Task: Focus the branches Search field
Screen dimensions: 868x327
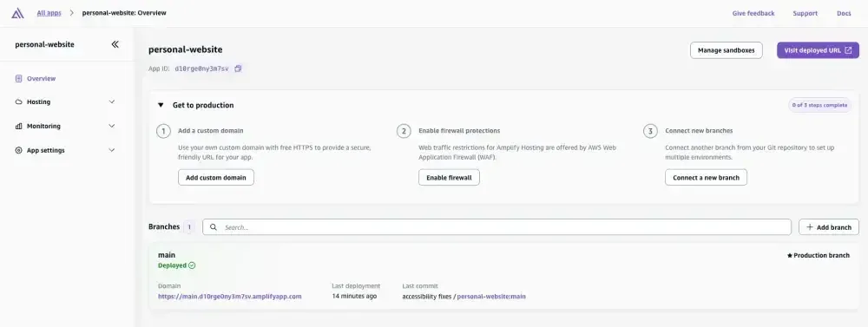Action: pos(496,227)
